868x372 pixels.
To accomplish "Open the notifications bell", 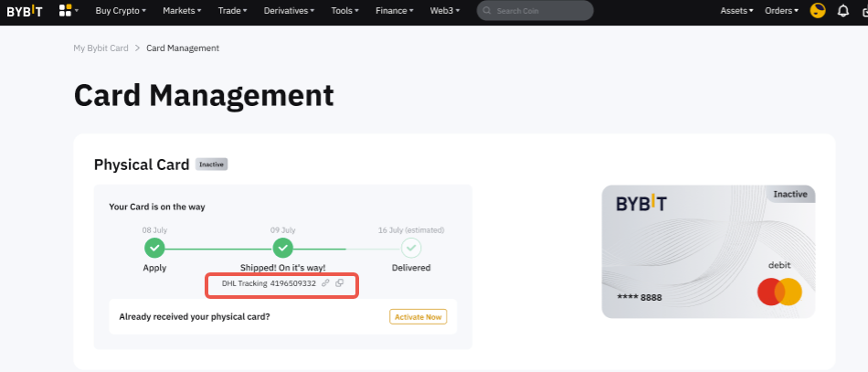I will pos(843,11).
